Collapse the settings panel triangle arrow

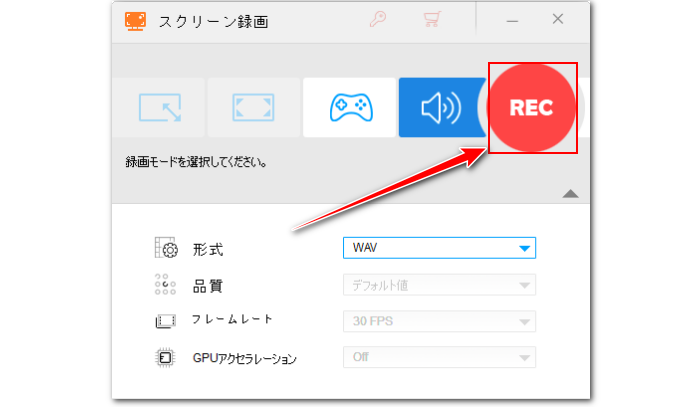click(x=571, y=194)
